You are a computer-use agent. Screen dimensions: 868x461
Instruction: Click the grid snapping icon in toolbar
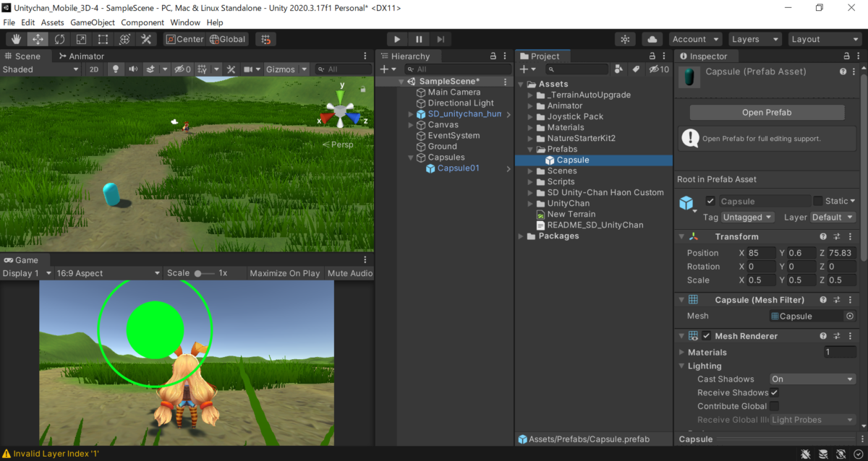point(266,39)
